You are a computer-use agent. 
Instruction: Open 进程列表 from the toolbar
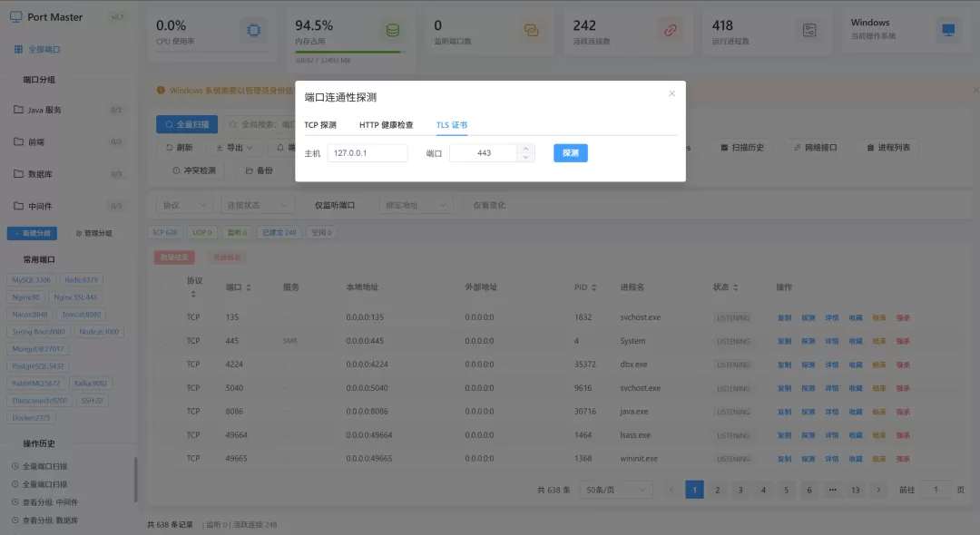[888, 148]
